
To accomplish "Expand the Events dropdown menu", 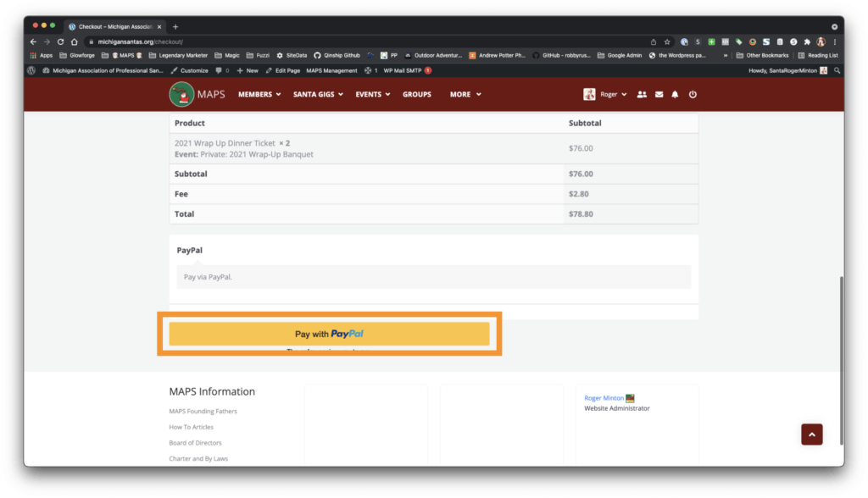I will point(373,95).
